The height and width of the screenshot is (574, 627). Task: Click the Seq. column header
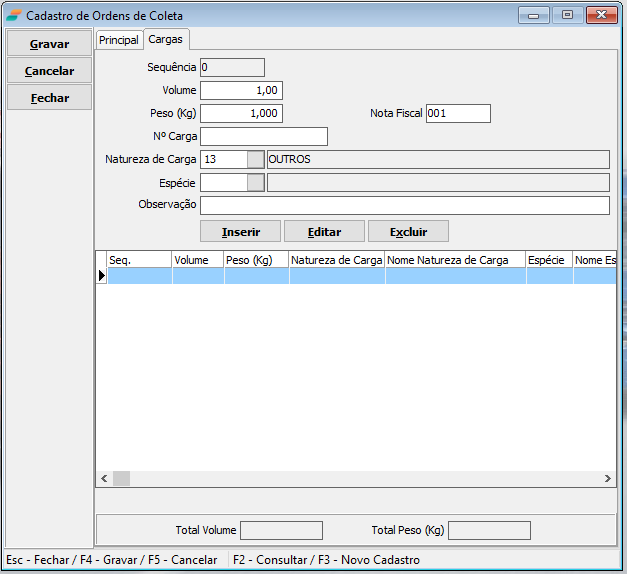pos(139,260)
